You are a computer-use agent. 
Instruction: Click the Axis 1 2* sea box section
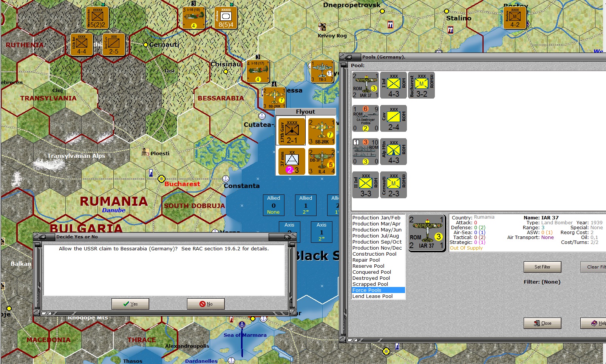pyautogui.click(x=321, y=232)
